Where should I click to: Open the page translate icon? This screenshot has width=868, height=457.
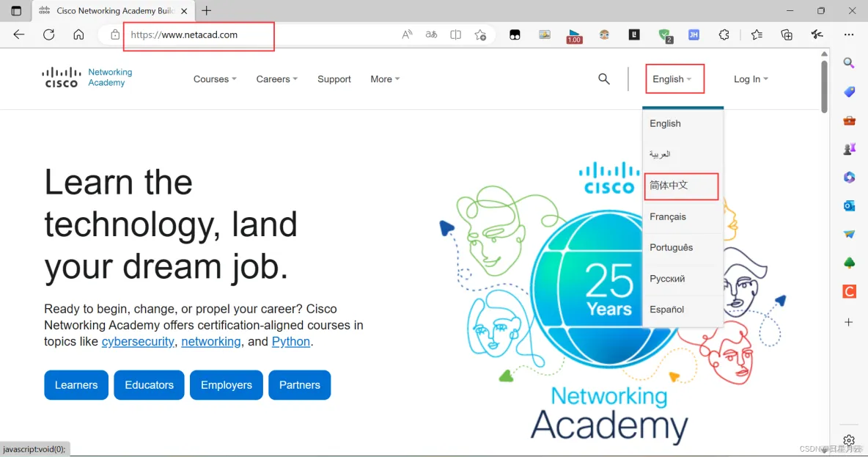click(x=431, y=34)
